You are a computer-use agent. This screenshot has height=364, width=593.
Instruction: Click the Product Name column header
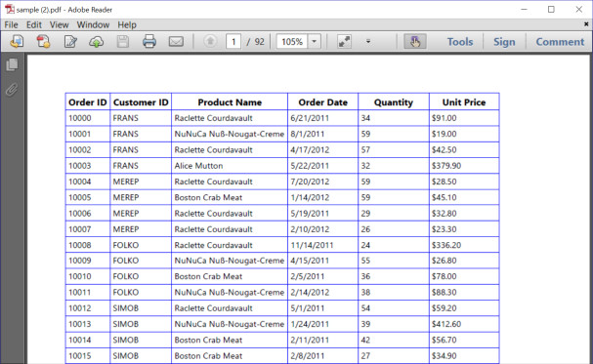point(230,102)
